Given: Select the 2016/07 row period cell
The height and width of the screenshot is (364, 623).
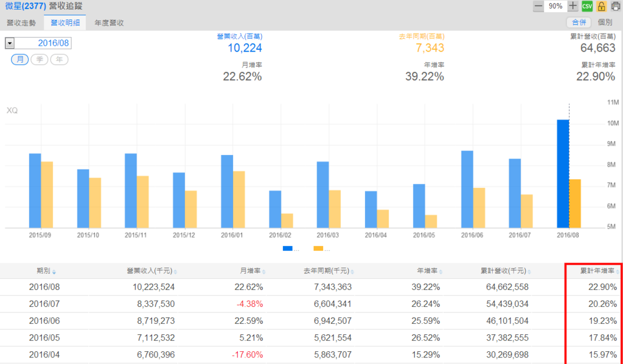Looking at the screenshot, I should (44, 304).
